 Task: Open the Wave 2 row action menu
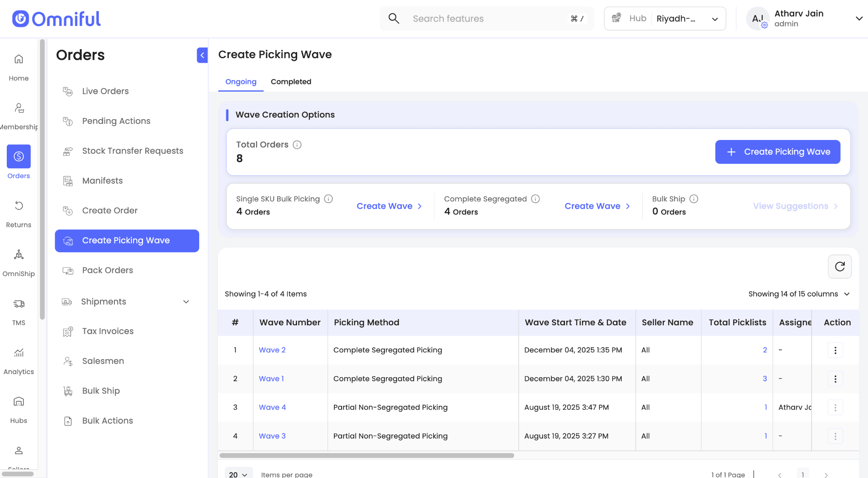[x=835, y=350]
